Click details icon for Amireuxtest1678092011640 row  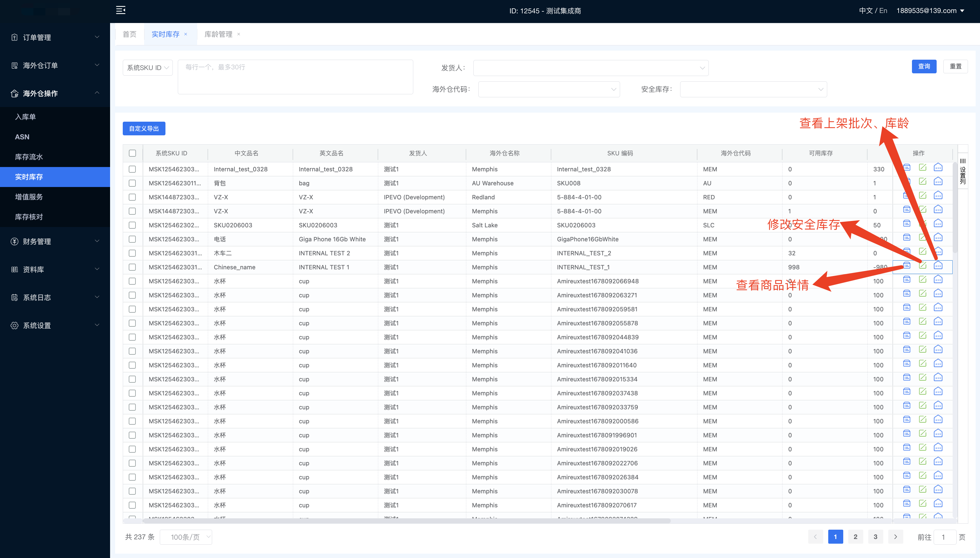(x=907, y=363)
